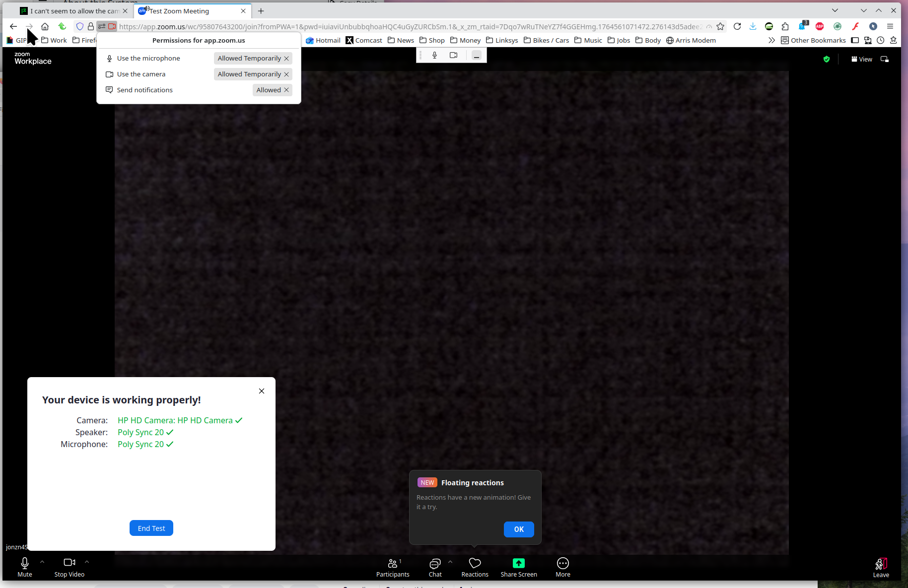Click End Test button
908x588 pixels.
[151, 528]
